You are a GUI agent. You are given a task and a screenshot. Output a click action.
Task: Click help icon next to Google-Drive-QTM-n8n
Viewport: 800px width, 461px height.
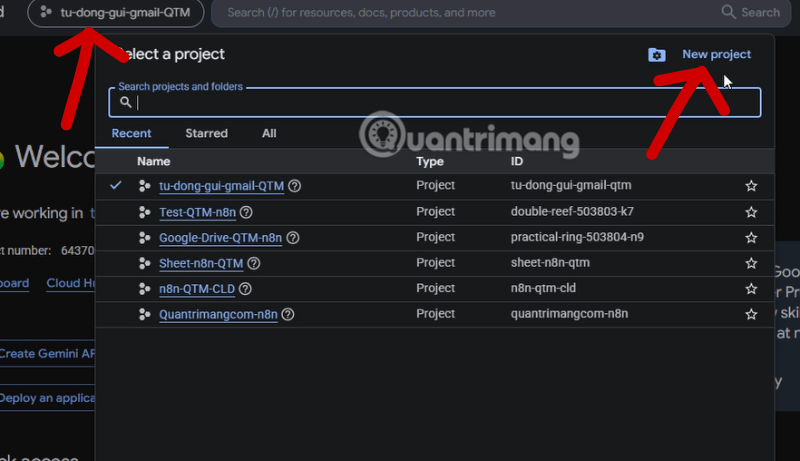tap(293, 238)
